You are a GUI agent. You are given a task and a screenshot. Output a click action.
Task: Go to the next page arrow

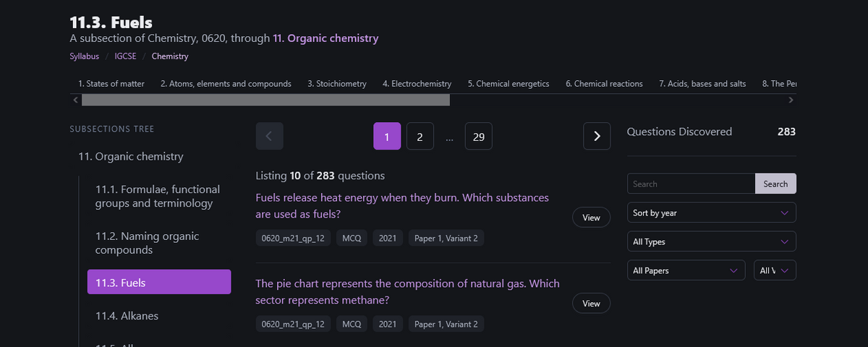pos(597,136)
